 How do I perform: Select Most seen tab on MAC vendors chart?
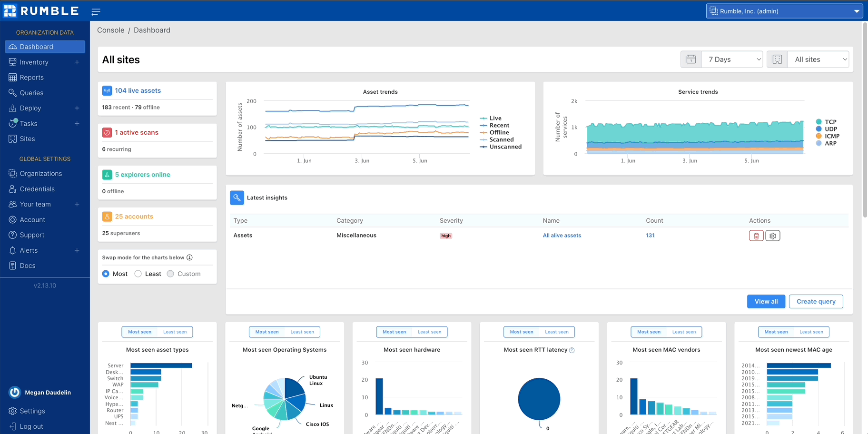click(x=649, y=332)
